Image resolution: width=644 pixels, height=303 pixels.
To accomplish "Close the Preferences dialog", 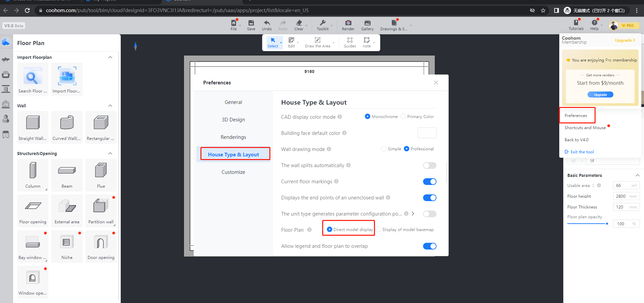I will pos(436,83).
